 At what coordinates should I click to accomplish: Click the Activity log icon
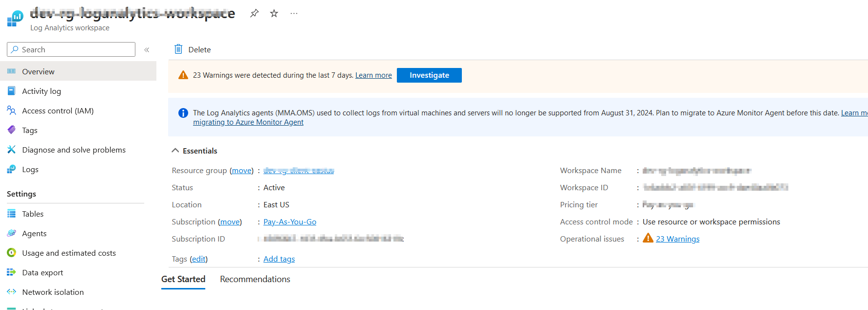tap(11, 91)
